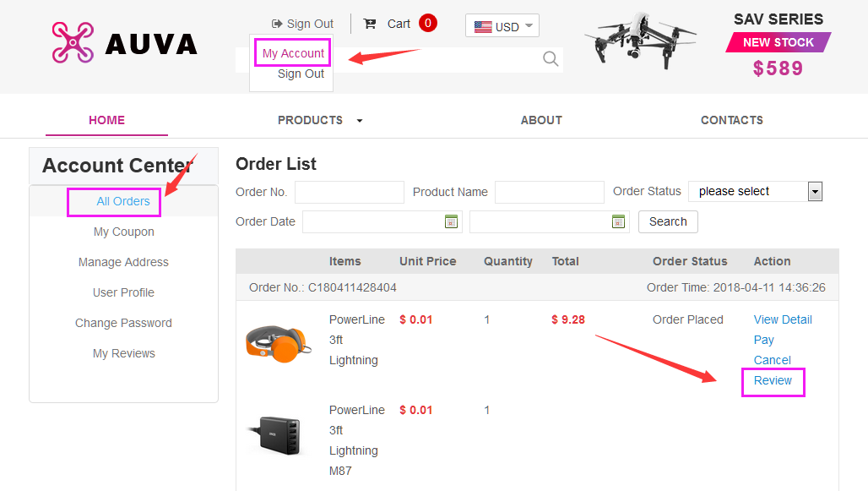Click the search magnifier icon
868x491 pixels.
(551, 58)
